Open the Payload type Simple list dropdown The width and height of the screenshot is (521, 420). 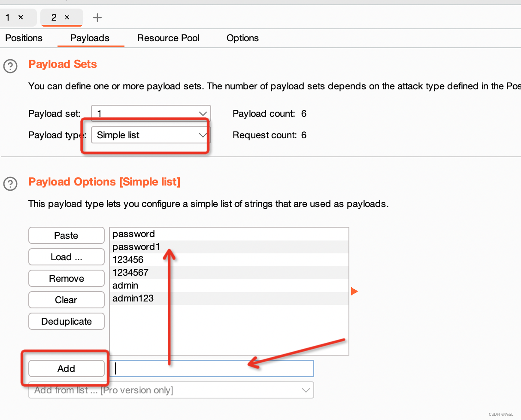(151, 135)
